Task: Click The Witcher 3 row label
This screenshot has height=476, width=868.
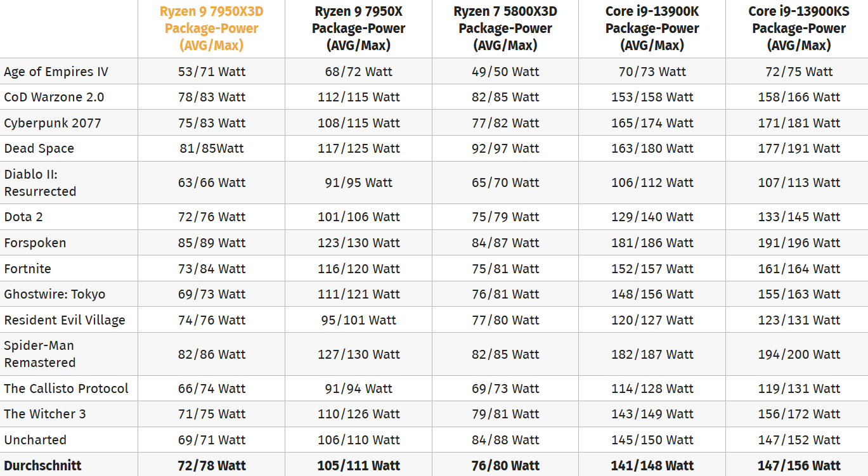Action: click(45, 414)
